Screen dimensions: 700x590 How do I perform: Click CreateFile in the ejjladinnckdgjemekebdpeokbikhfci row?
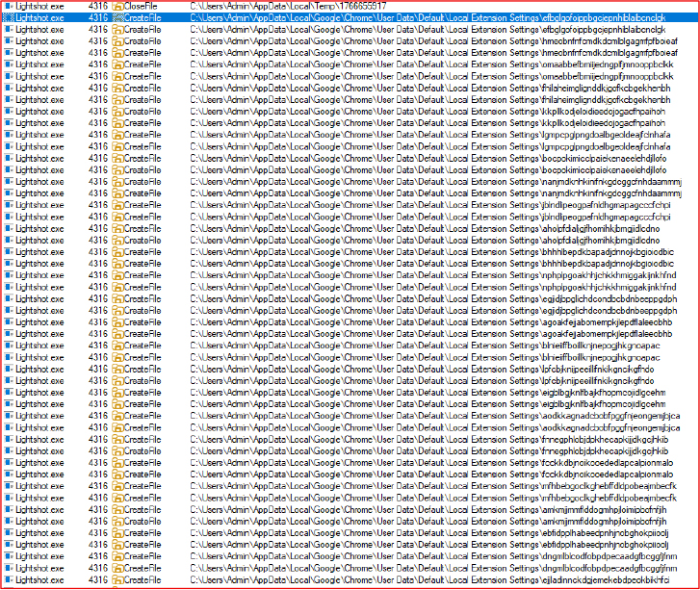(x=143, y=580)
